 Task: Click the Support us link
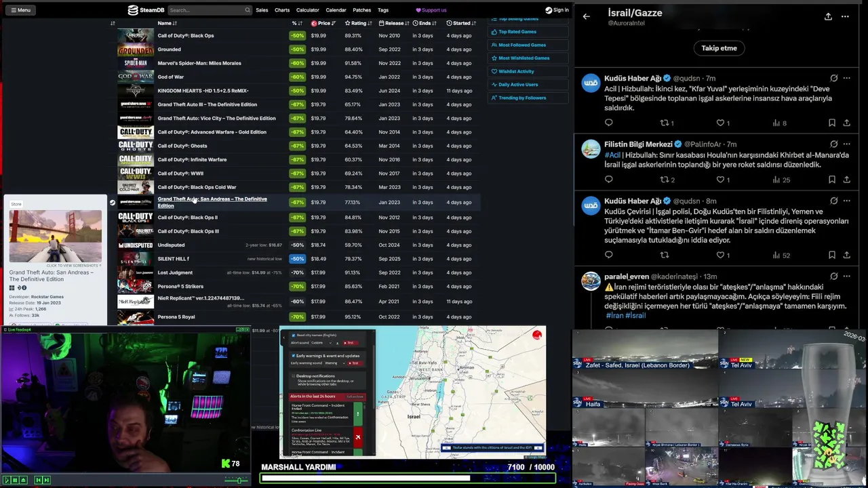[431, 10]
